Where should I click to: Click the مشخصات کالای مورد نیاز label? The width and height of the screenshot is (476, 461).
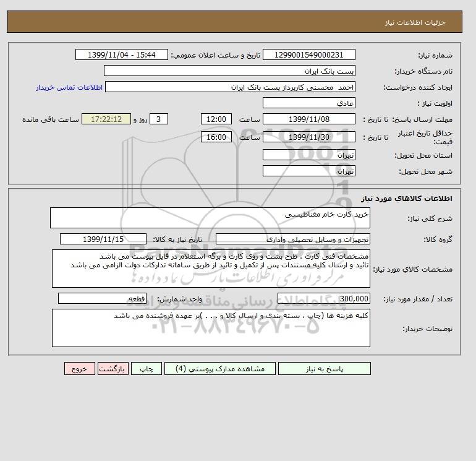click(412, 269)
